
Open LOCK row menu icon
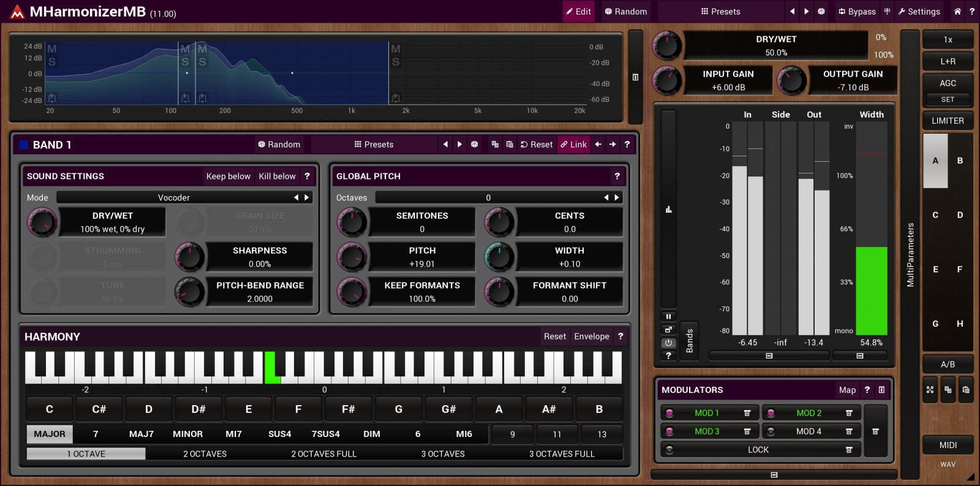(x=849, y=450)
